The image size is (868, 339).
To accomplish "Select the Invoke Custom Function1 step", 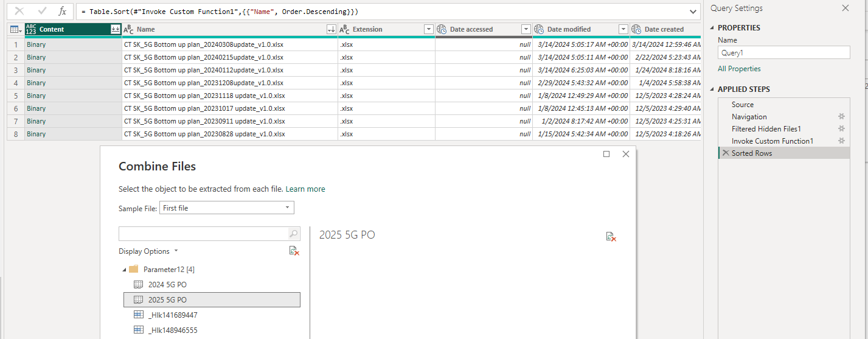I will point(783,141).
